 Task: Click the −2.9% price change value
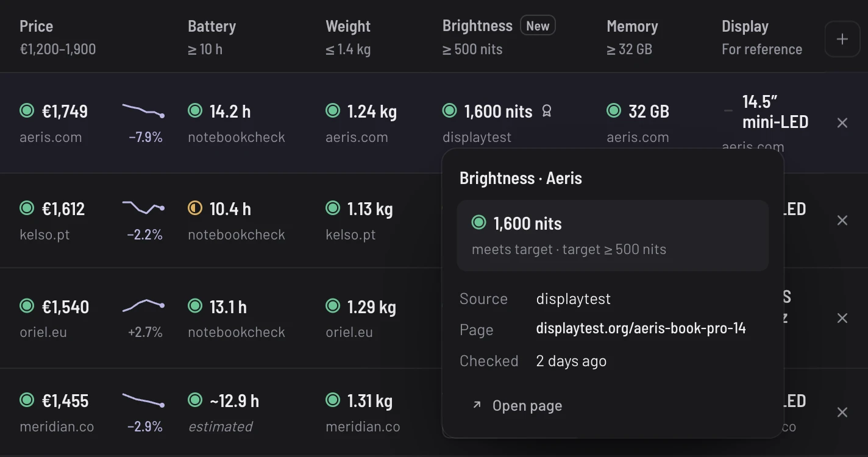[x=145, y=427]
